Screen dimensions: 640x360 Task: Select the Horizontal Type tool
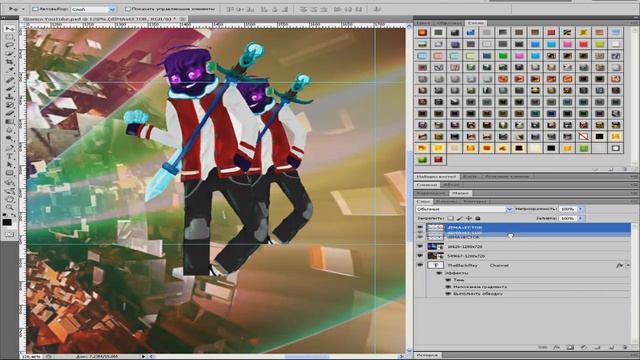[9, 156]
